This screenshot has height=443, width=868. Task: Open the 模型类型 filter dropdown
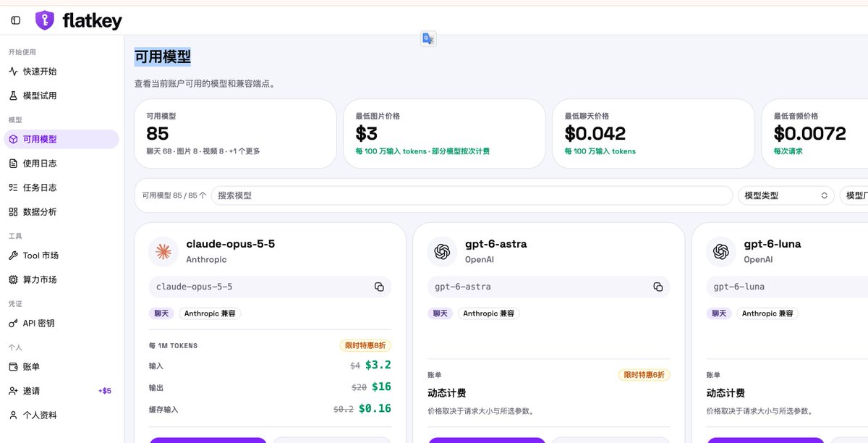(x=786, y=195)
